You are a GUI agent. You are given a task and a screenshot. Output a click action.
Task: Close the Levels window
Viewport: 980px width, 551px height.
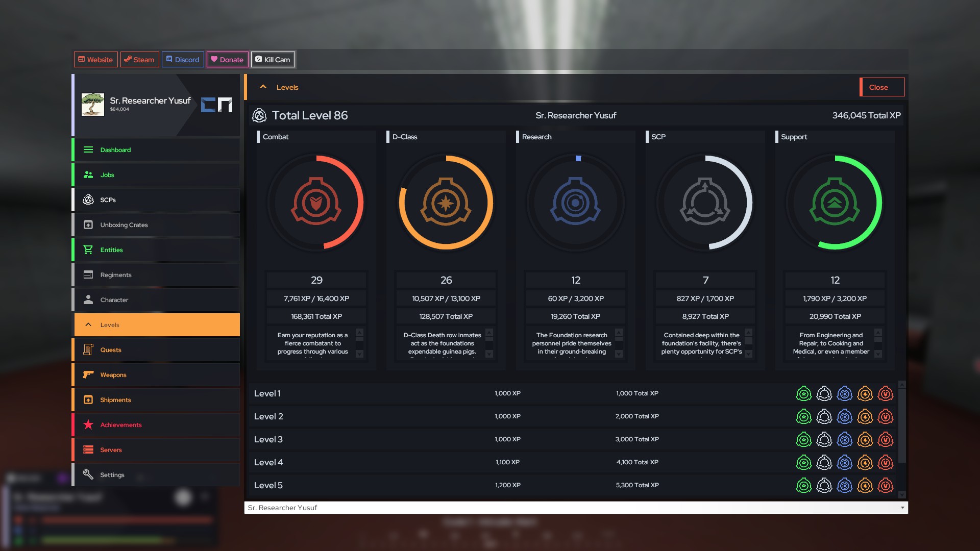[x=882, y=87]
